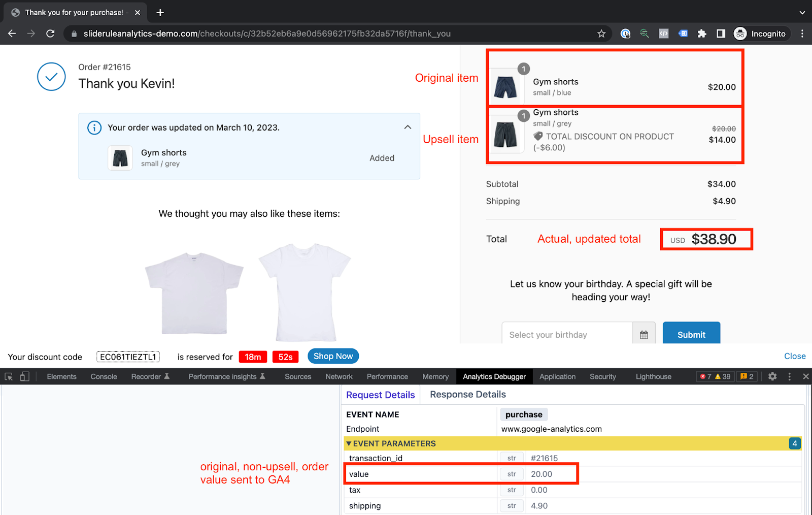
Task: Click the Shop Now button
Action: point(333,356)
